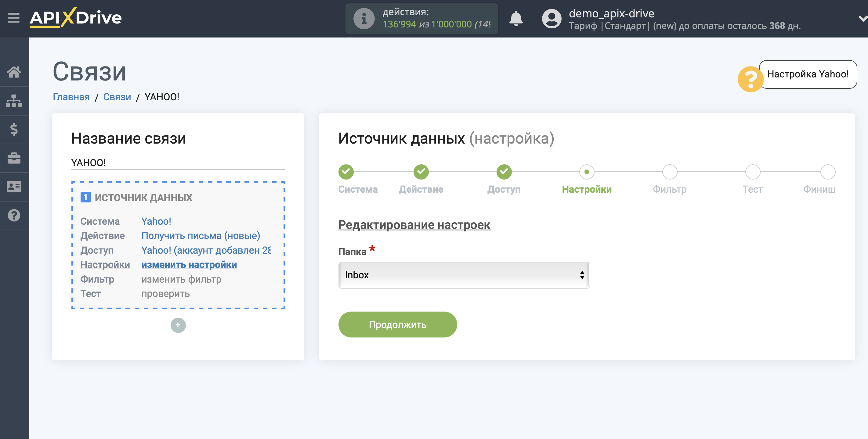Click the Продолжить button

coord(397,325)
